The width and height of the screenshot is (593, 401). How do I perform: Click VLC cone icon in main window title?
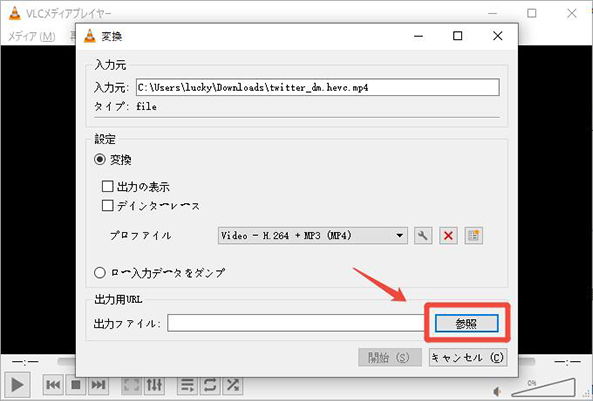(15, 13)
